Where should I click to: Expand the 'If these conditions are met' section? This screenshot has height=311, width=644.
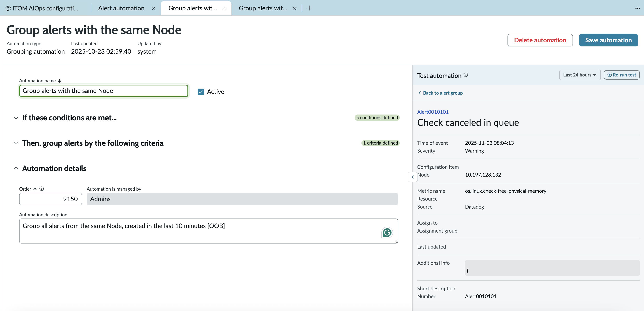[16, 118]
